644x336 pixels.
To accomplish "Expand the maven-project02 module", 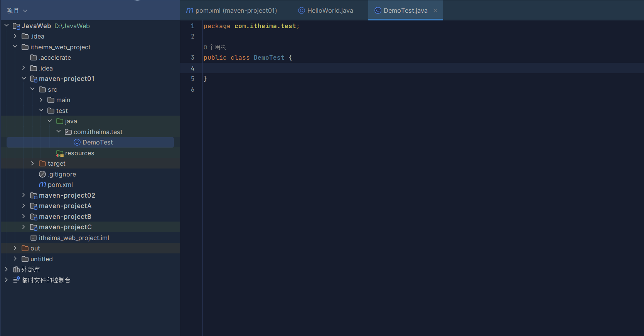I will 24,195.
